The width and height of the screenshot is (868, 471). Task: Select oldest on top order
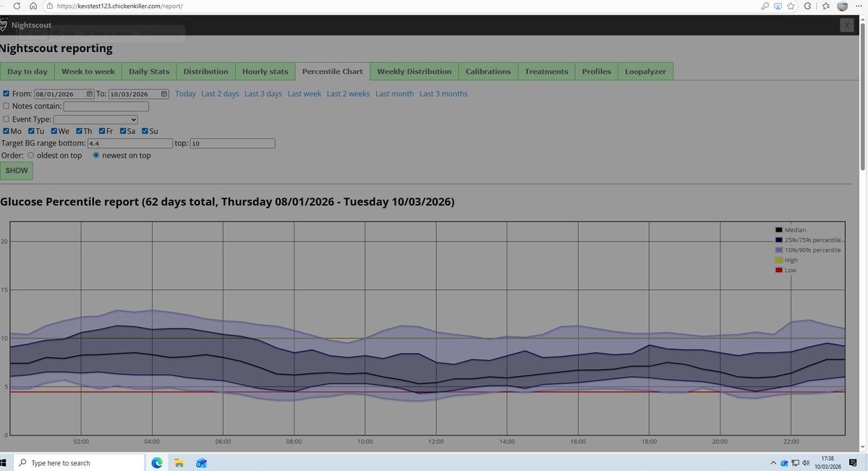click(x=30, y=156)
